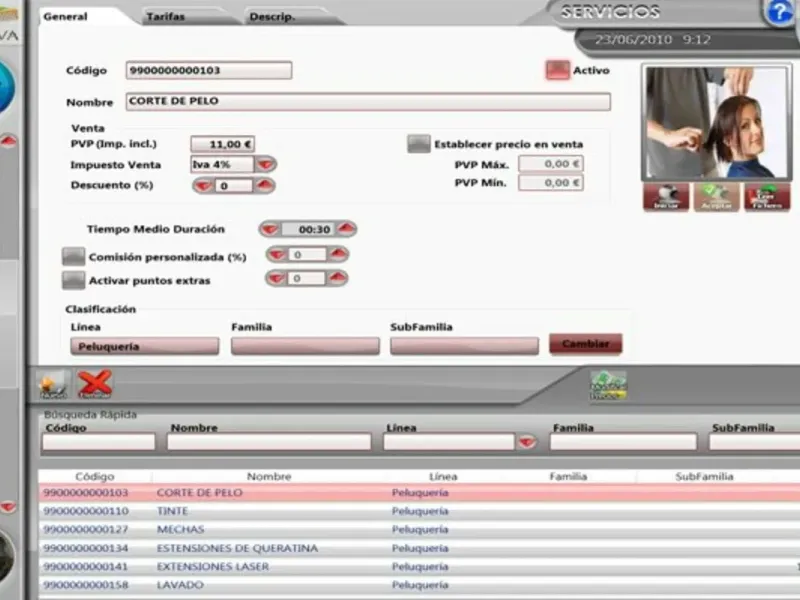The image size is (800, 600).
Task: Select the LAVADO service row
Action: click(419, 585)
